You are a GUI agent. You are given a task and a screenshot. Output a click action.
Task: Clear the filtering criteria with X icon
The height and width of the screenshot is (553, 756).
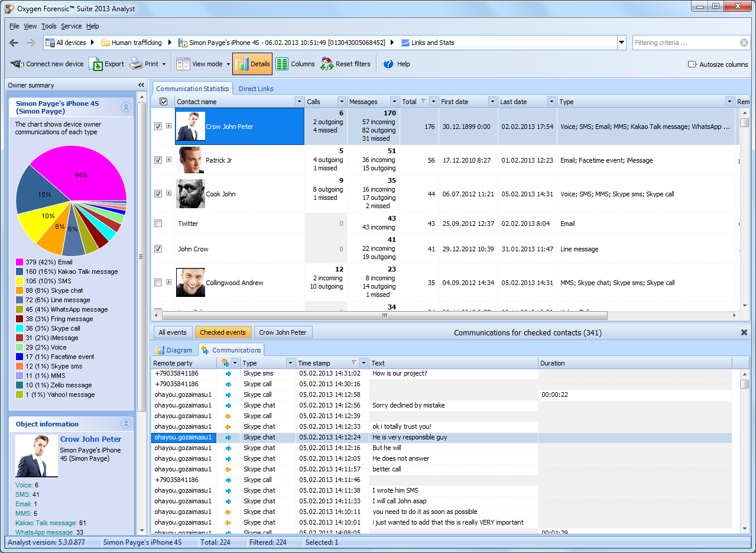pos(744,43)
